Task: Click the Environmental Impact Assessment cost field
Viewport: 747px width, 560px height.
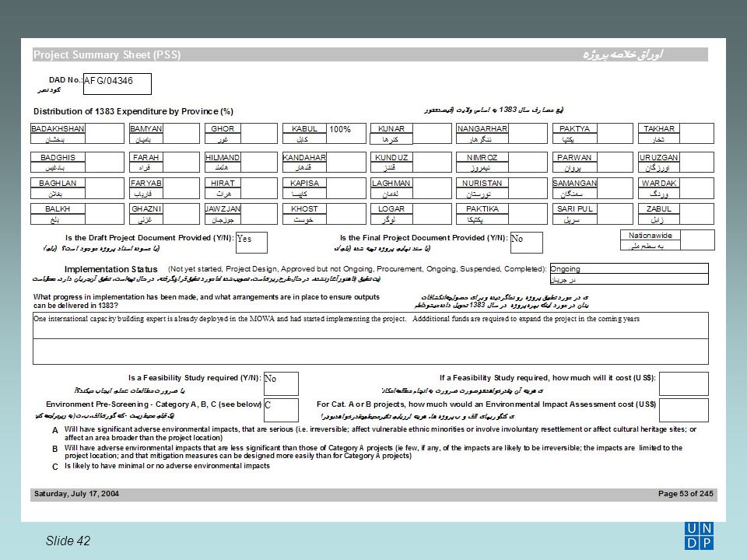Action: click(x=684, y=410)
